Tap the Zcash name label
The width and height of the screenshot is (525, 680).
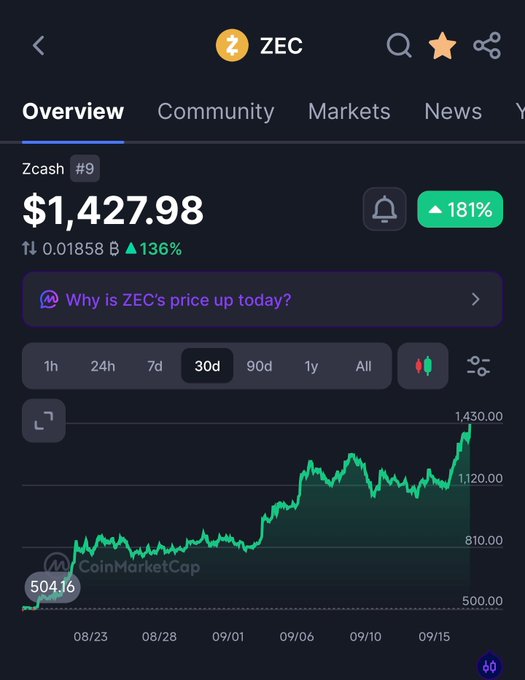coord(43,169)
